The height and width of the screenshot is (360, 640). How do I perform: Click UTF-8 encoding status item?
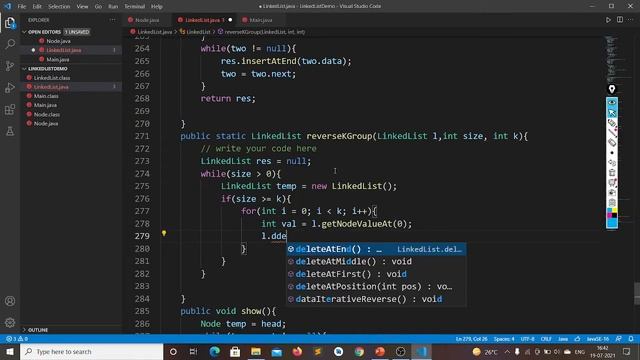(528, 339)
